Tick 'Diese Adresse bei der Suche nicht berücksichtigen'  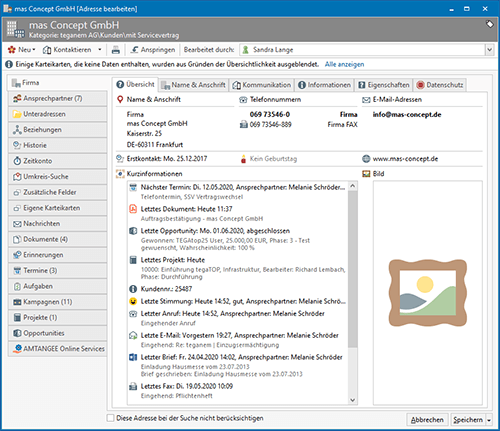pyautogui.click(x=110, y=418)
